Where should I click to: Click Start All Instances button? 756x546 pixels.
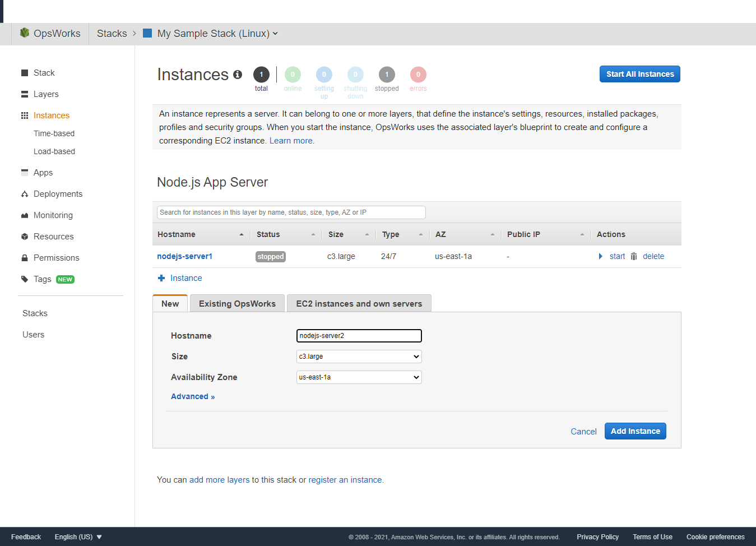tap(640, 74)
